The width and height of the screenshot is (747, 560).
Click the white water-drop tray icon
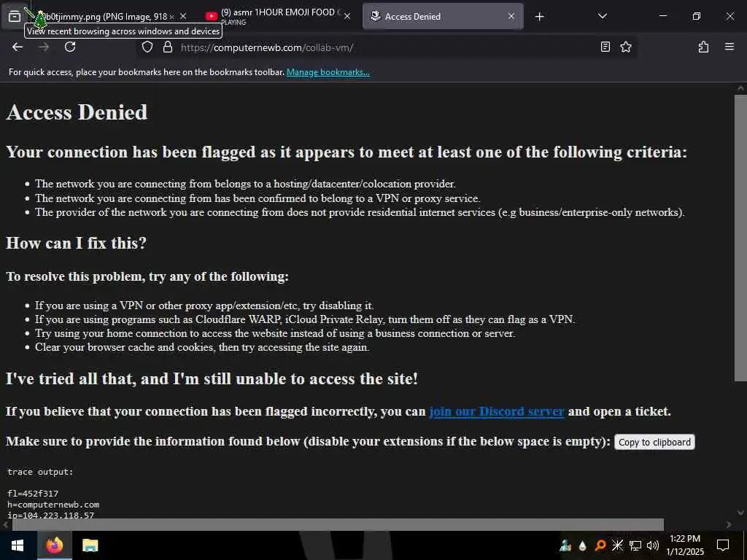click(582, 545)
